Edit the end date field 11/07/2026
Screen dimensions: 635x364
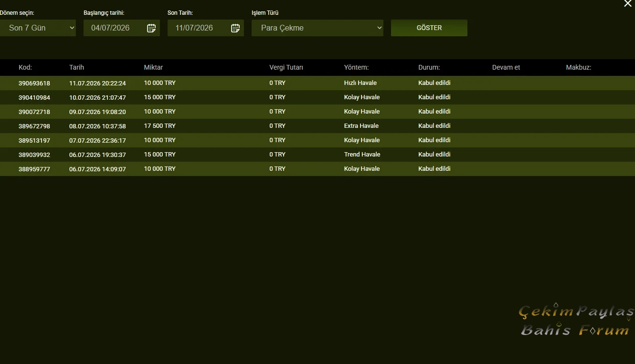(206, 28)
